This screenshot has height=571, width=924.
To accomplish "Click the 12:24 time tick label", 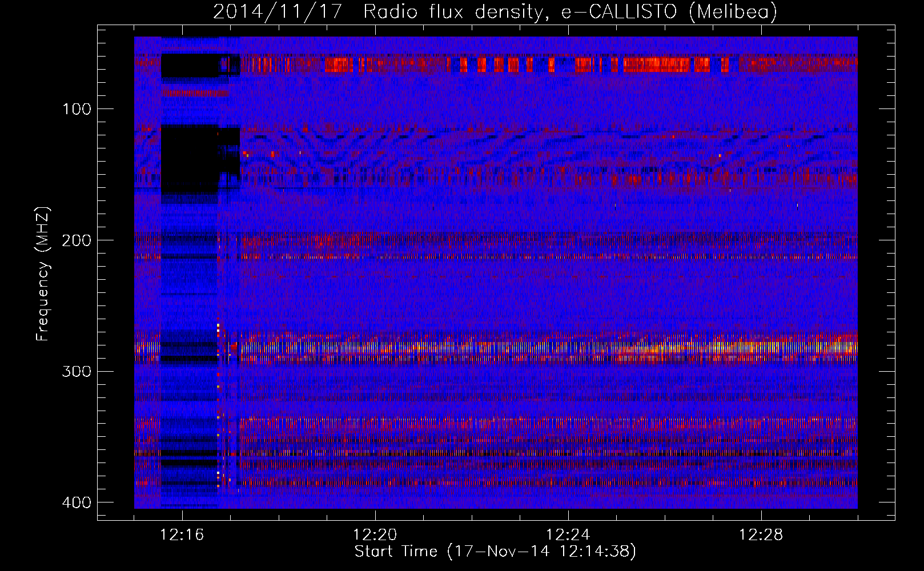I will [568, 535].
